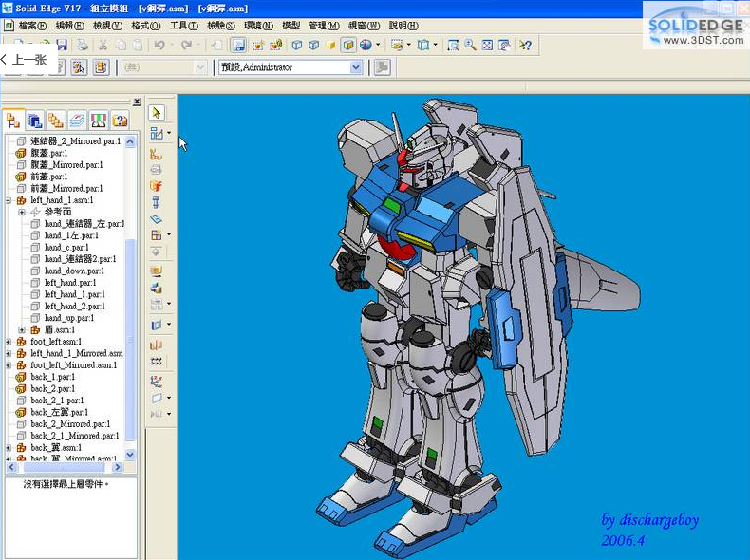This screenshot has height=560, width=750.
Task: Select left_hand_2.par:1 tree item
Action: point(75,307)
